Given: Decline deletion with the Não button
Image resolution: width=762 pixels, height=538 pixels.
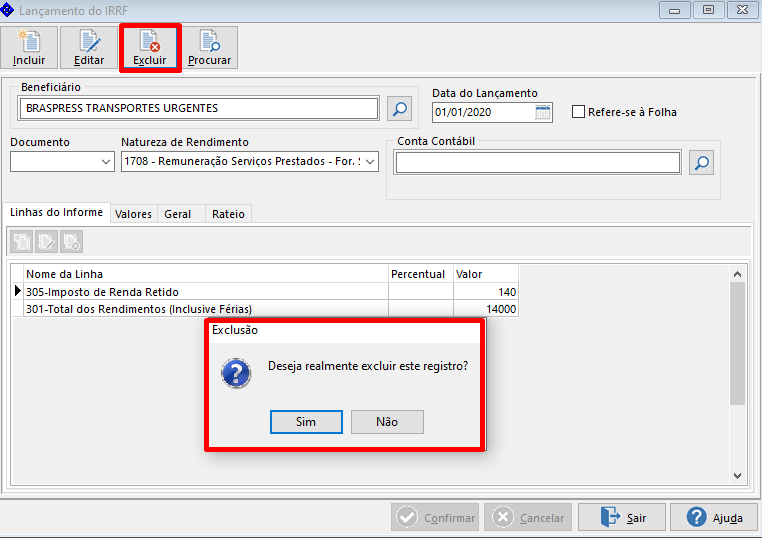Looking at the screenshot, I should pos(387,422).
